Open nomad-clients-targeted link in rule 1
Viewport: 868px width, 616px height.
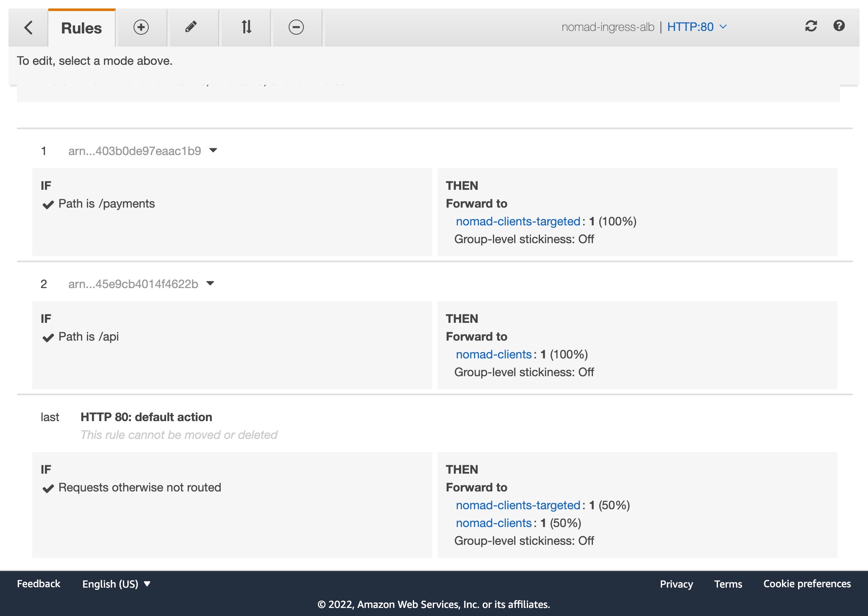click(x=518, y=221)
